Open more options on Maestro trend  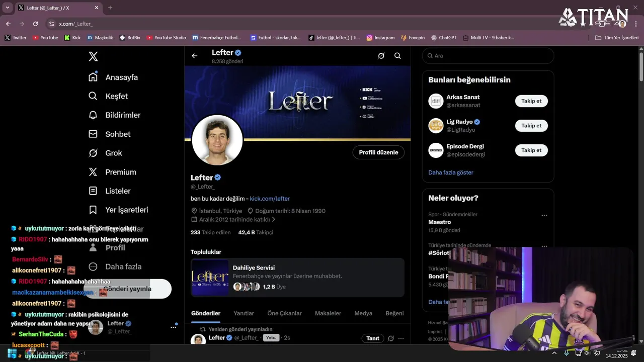(x=544, y=215)
